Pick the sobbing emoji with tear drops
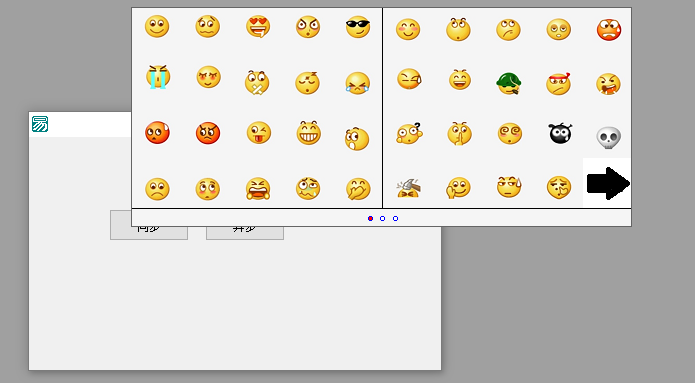This screenshot has width=695, height=383. tap(358, 83)
